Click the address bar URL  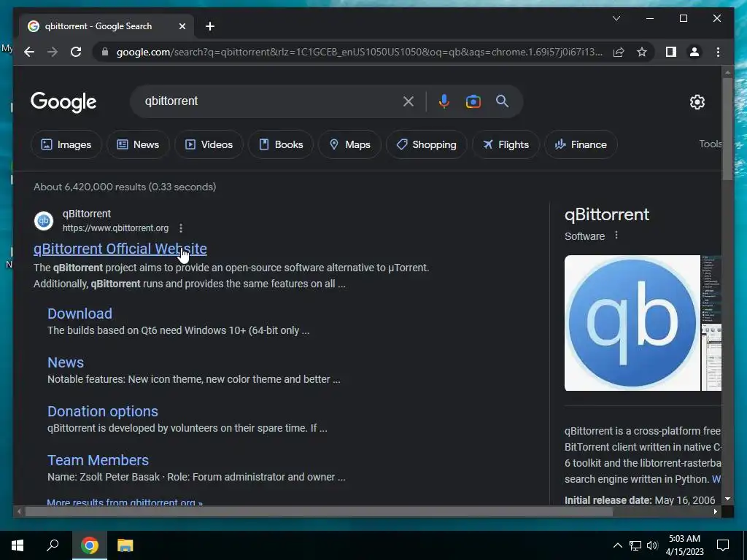[x=359, y=52]
